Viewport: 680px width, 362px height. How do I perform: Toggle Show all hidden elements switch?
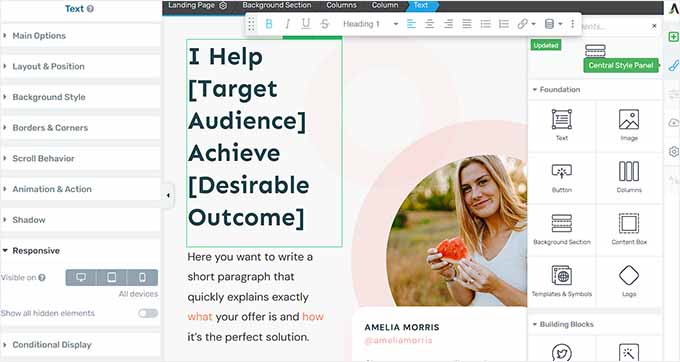point(148,313)
